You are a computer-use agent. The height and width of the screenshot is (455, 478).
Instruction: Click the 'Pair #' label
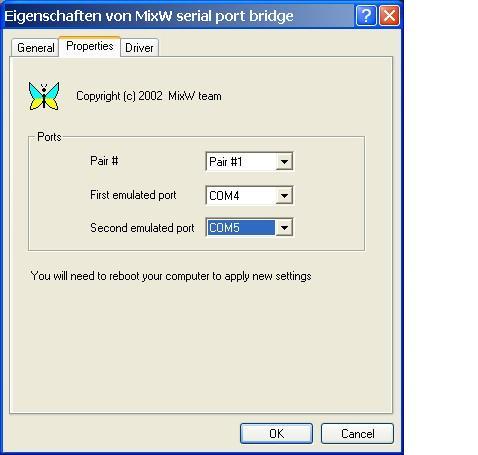[104, 161]
